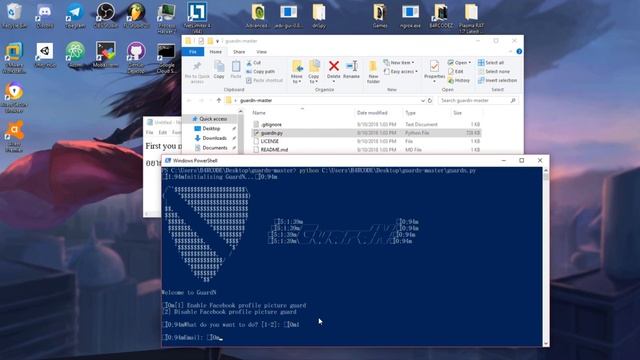Viewport: 640px width, 360px height.
Task: Open address bar history dropdown chevron
Action: (423, 100)
